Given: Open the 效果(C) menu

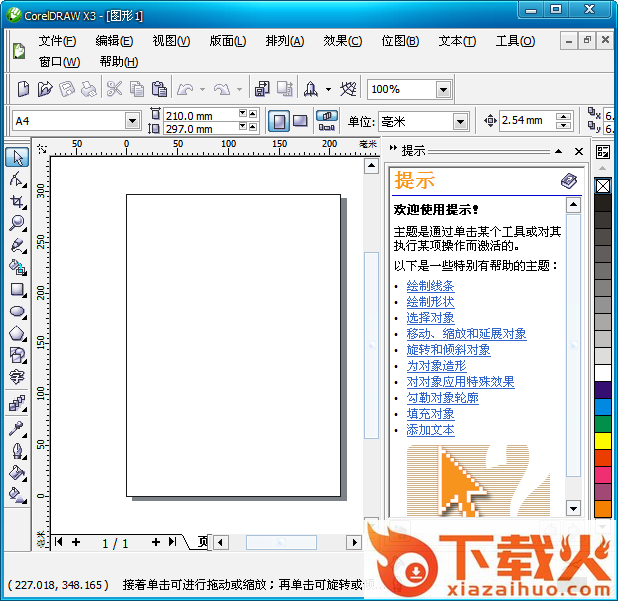Looking at the screenshot, I should click(343, 41).
